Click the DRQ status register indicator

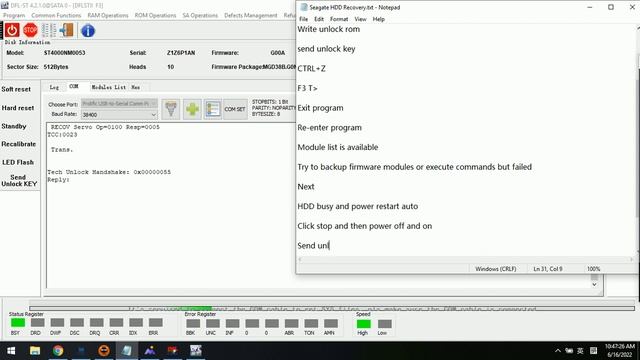tap(96, 323)
